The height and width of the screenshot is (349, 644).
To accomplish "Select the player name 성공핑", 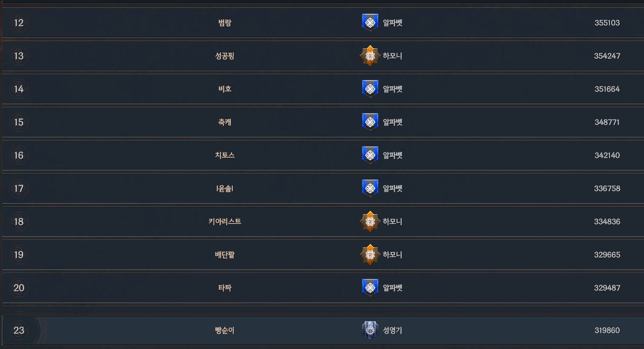I will [x=225, y=56].
